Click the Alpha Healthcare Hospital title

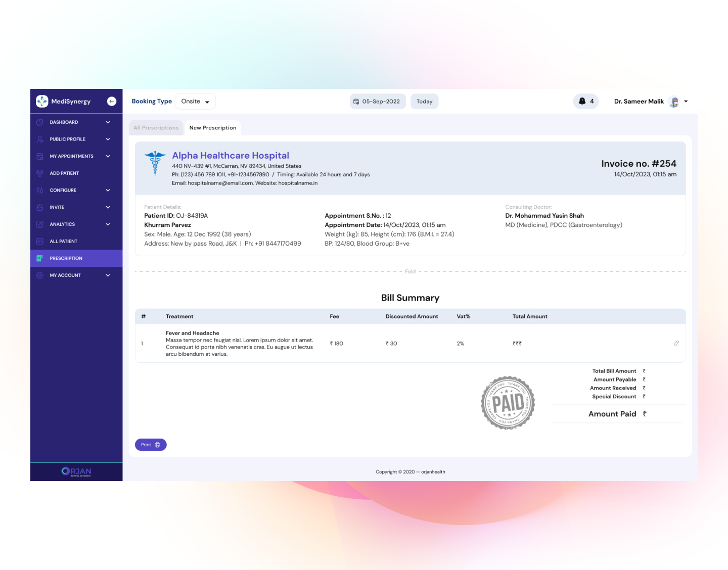tap(231, 156)
